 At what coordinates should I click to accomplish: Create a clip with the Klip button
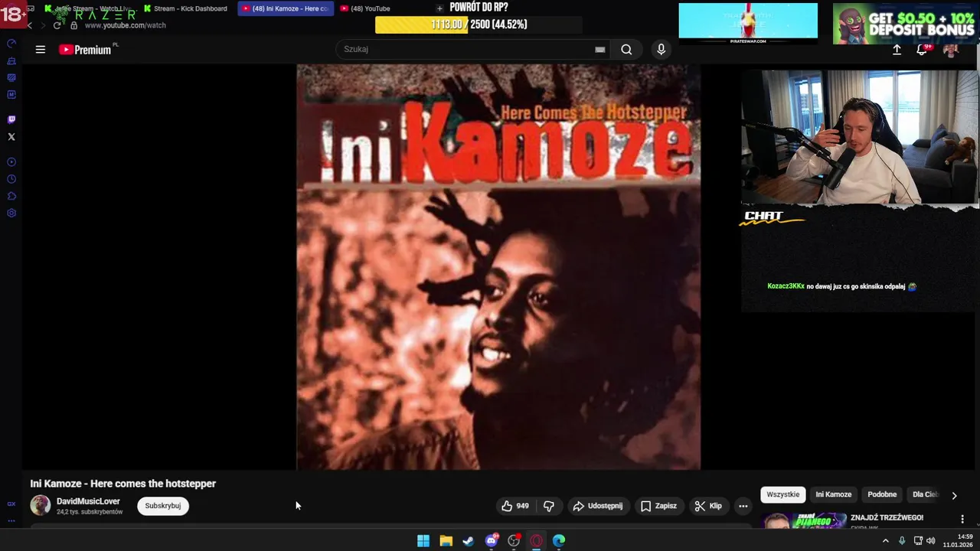click(x=708, y=506)
